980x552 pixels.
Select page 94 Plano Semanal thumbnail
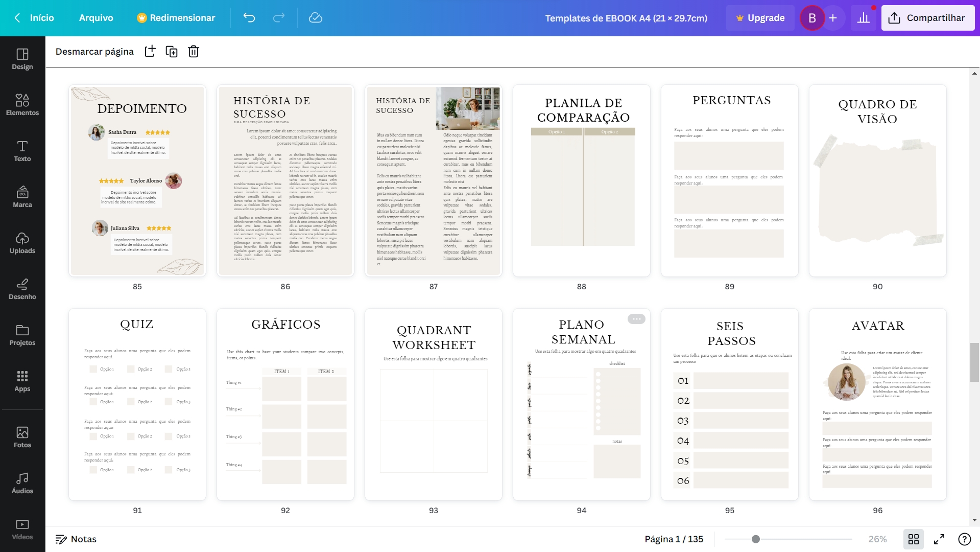click(x=582, y=405)
